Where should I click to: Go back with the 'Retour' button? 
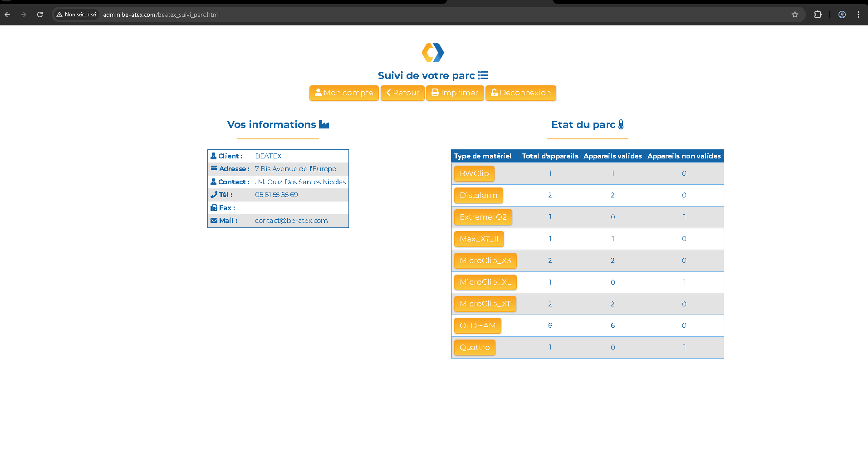click(402, 93)
